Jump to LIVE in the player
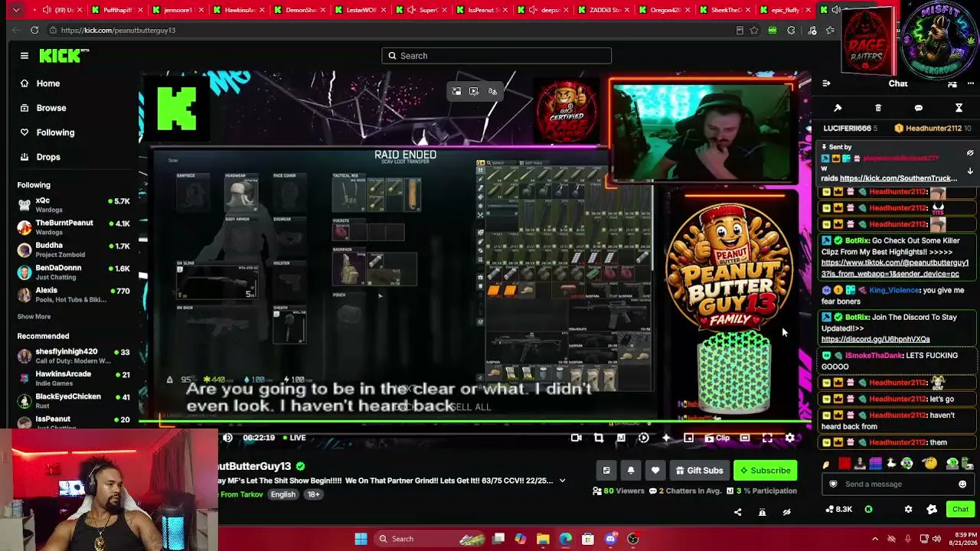This screenshot has height=551, width=980. click(296, 438)
